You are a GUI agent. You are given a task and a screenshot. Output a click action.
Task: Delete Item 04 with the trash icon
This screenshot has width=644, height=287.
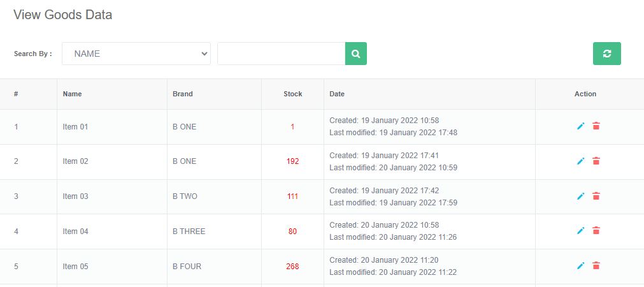[x=596, y=231]
